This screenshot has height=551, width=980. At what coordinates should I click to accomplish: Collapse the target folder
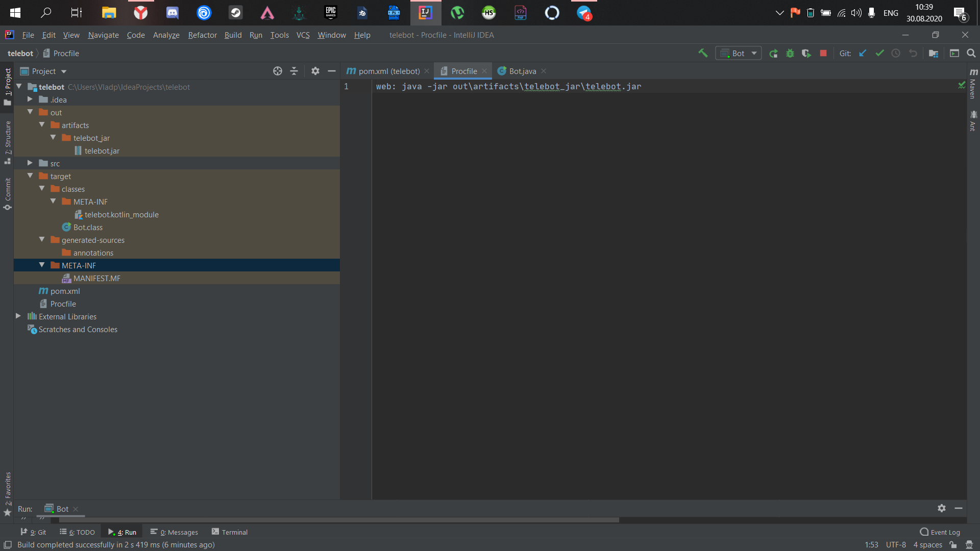(x=30, y=176)
